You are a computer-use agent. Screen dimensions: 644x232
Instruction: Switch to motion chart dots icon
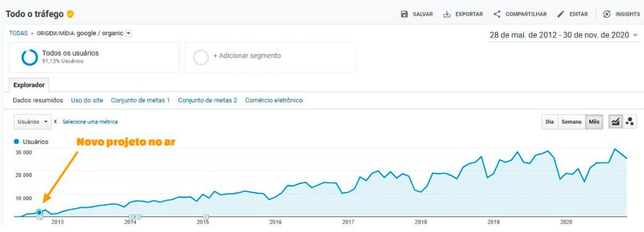coord(629,122)
